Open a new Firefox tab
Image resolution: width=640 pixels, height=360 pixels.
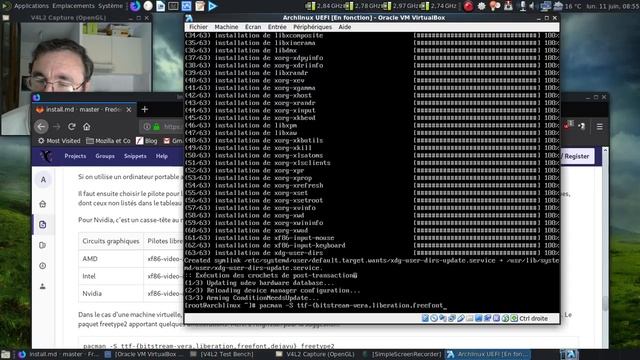(144, 109)
